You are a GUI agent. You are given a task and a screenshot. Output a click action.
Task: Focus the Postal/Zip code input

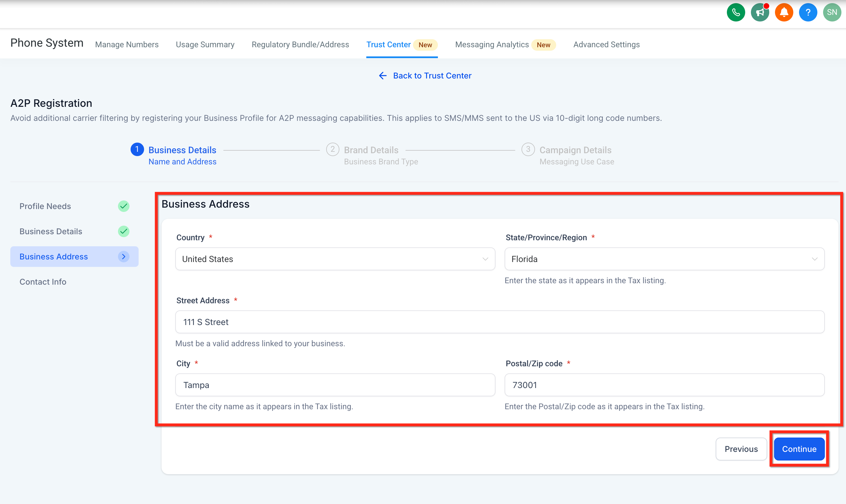point(664,385)
